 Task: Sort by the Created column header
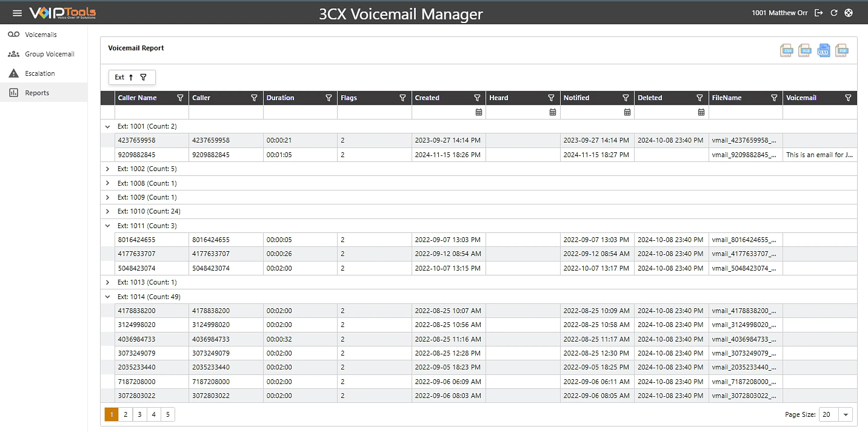(427, 98)
